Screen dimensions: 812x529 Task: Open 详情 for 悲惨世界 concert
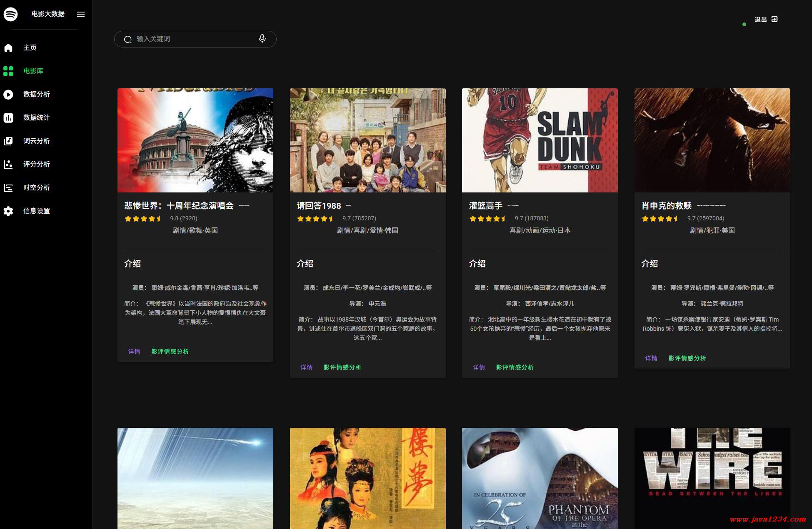click(x=134, y=352)
